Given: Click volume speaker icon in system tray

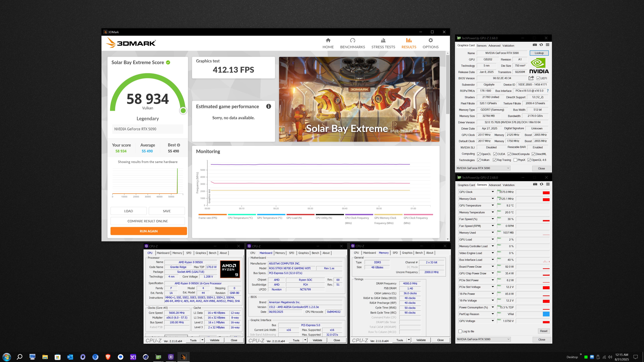Looking at the screenshot, I should (x=610, y=357).
